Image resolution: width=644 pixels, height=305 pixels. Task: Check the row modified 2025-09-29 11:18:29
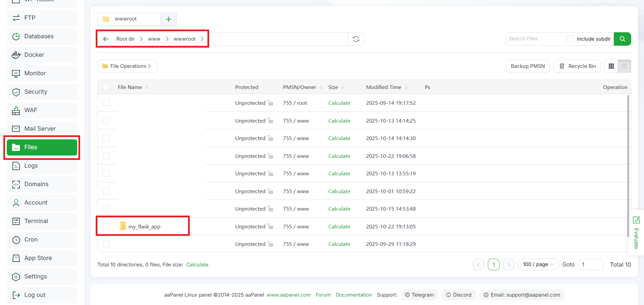point(106,244)
